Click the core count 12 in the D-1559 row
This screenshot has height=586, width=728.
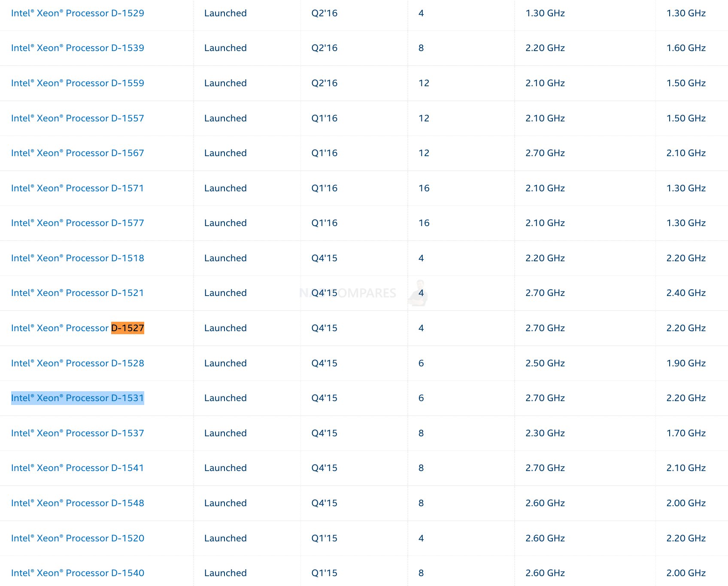coord(424,83)
